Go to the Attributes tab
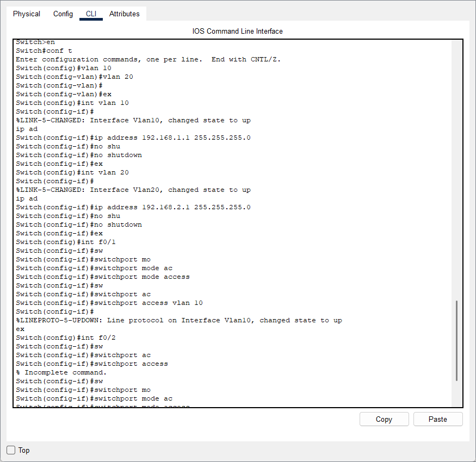This screenshot has width=476, height=462. coord(124,14)
